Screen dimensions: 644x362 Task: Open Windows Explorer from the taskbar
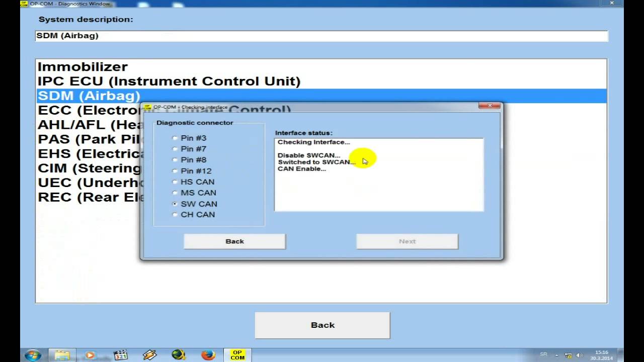(62, 355)
